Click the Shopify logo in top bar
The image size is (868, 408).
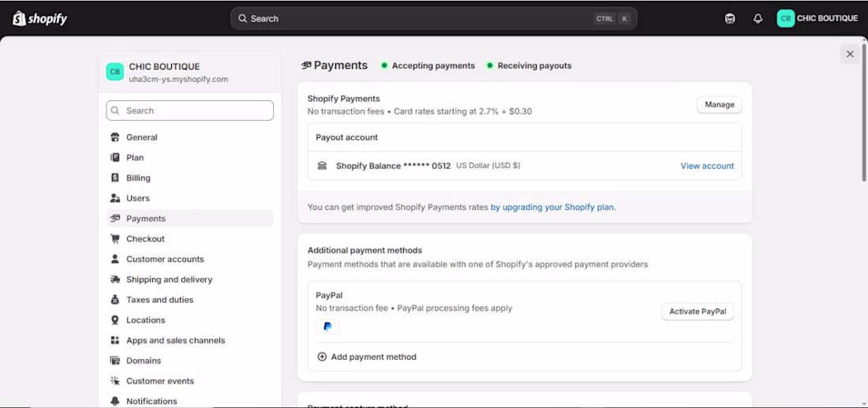(x=39, y=18)
